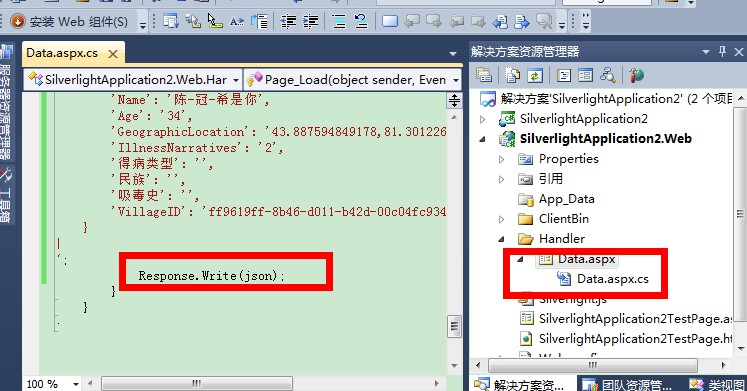
Task: Go to next bookmark
Action: pos(434,21)
